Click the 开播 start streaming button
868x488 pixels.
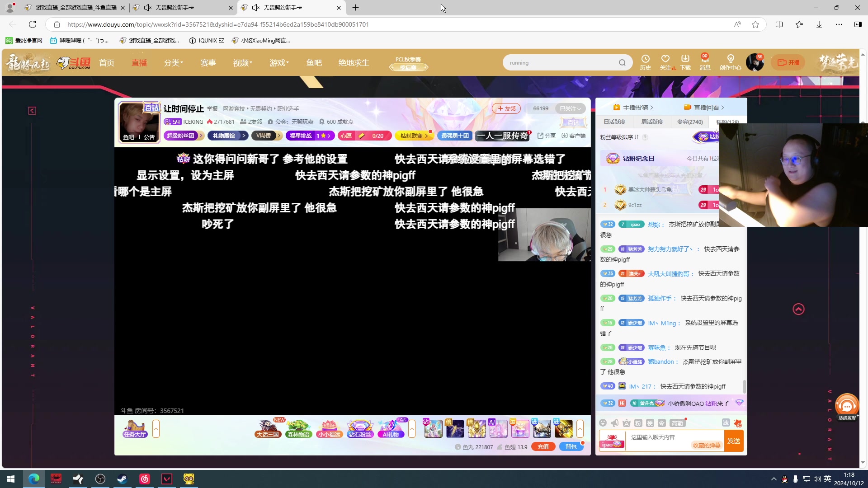click(x=788, y=63)
